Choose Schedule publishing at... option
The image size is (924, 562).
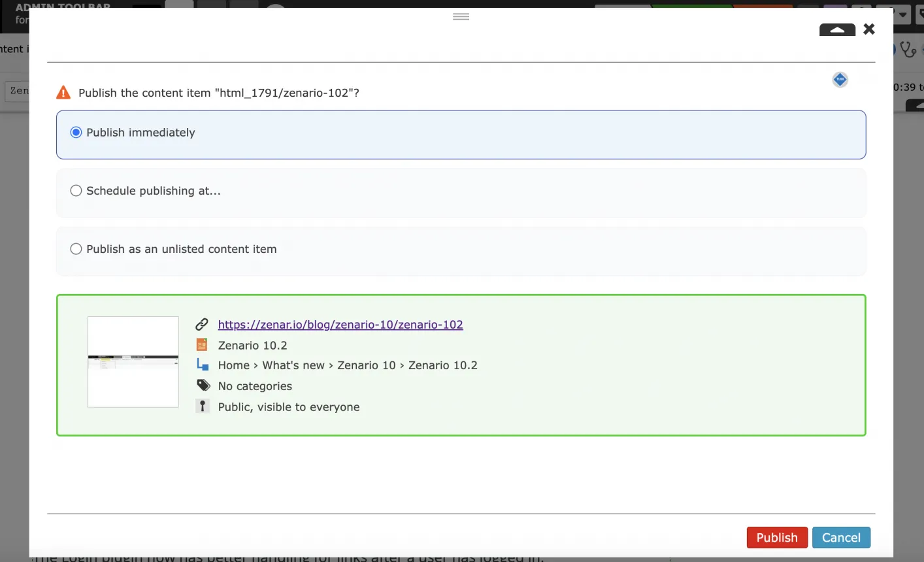coord(76,191)
